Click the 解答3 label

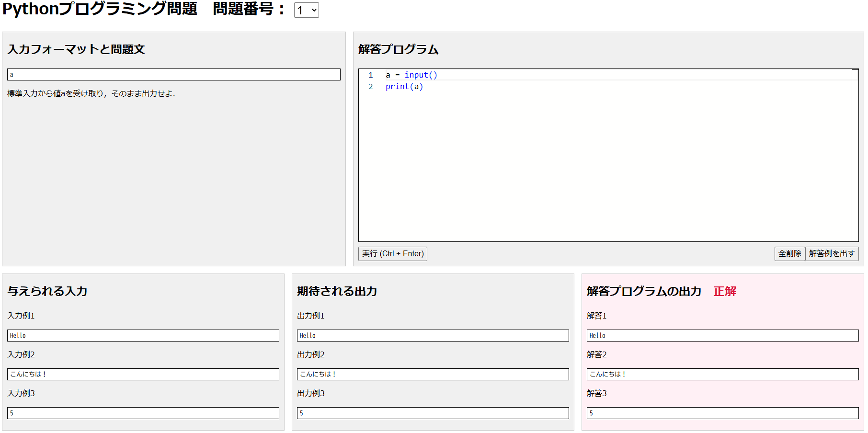(x=597, y=393)
